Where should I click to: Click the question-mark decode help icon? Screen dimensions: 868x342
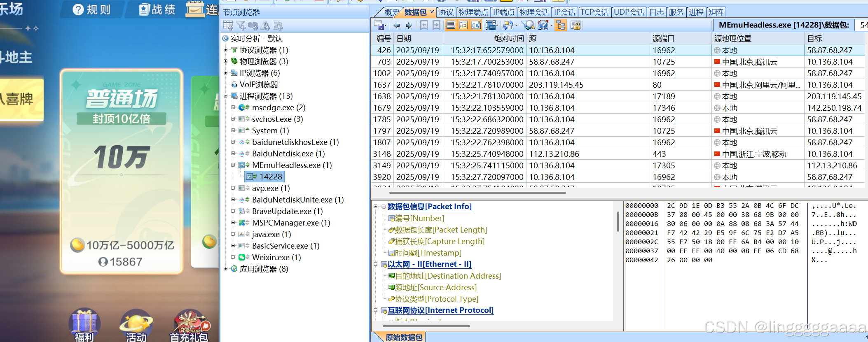pos(544,26)
